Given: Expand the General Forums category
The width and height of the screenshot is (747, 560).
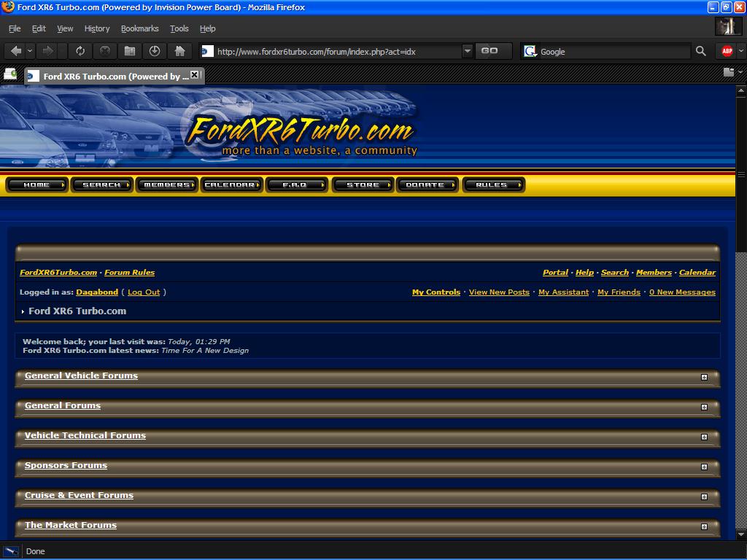Looking at the screenshot, I should [x=704, y=407].
